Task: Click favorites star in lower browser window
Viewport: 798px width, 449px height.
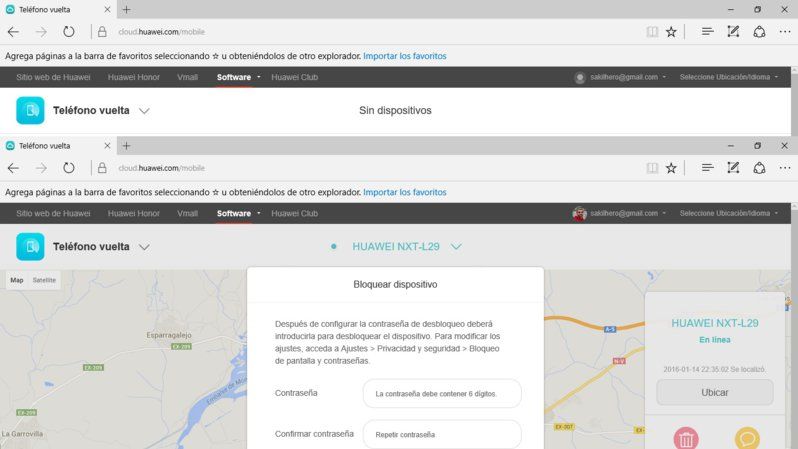Action: (671, 168)
